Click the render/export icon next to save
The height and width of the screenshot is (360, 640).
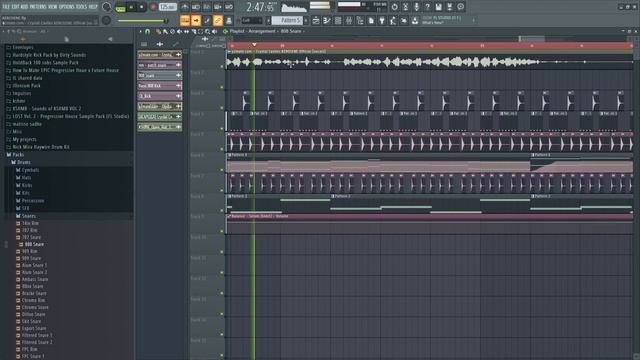449,7
